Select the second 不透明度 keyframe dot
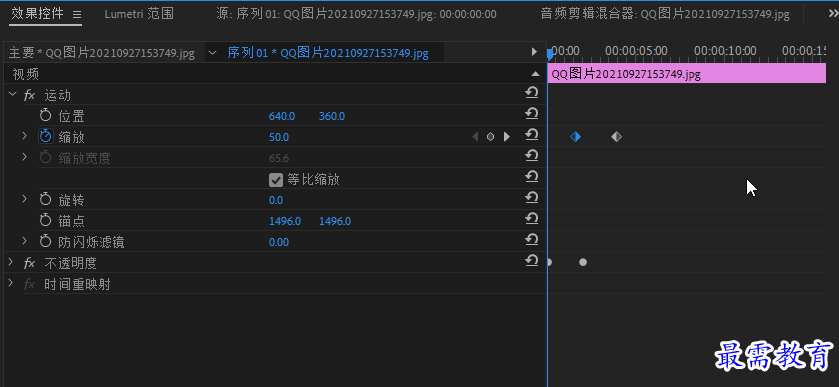The image size is (839, 387). pyautogui.click(x=583, y=262)
